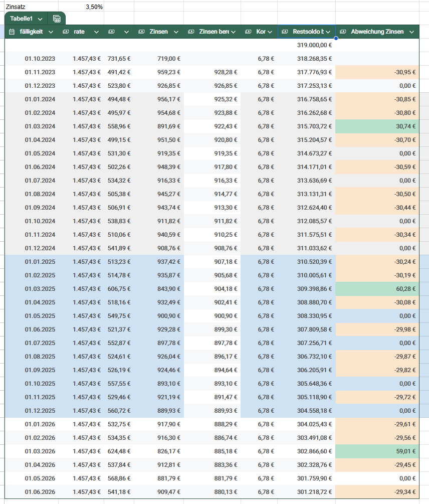The image size is (429, 504).
Task: Open the table view icon next to Tabelle1
Action: pyautogui.click(x=57, y=19)
